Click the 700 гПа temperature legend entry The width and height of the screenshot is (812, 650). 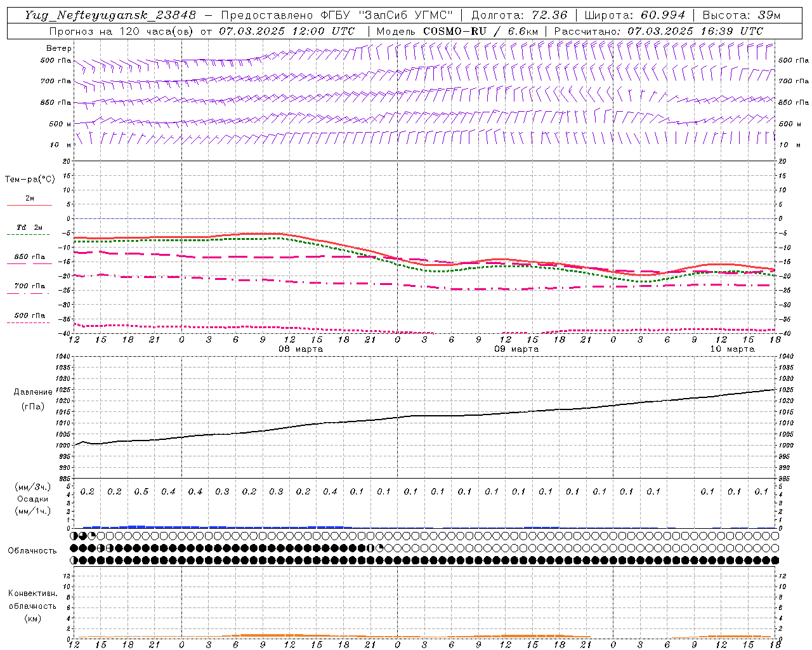(x=30, y=286)
